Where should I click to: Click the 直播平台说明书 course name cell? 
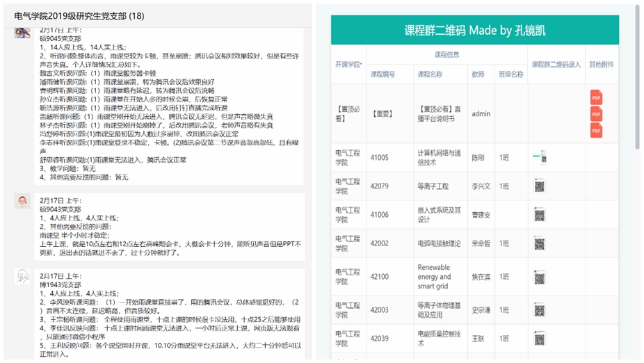pos(440,113)
